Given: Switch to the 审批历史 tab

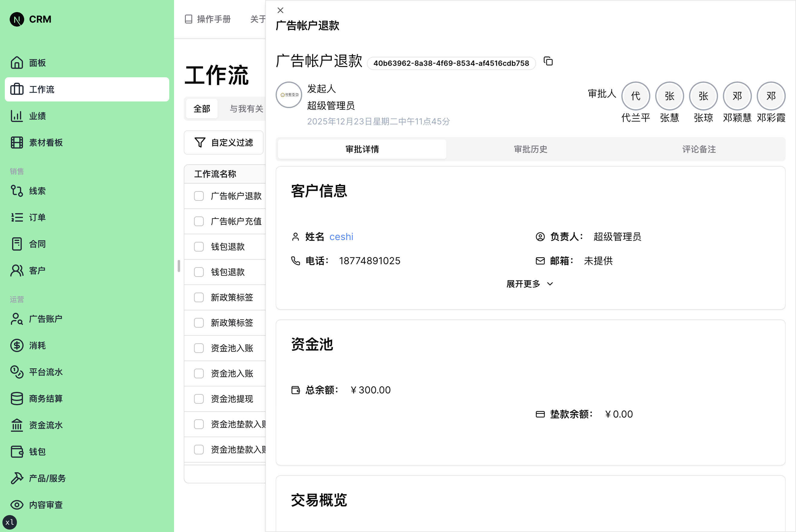Looking at the screenshot, I should 530,149.
